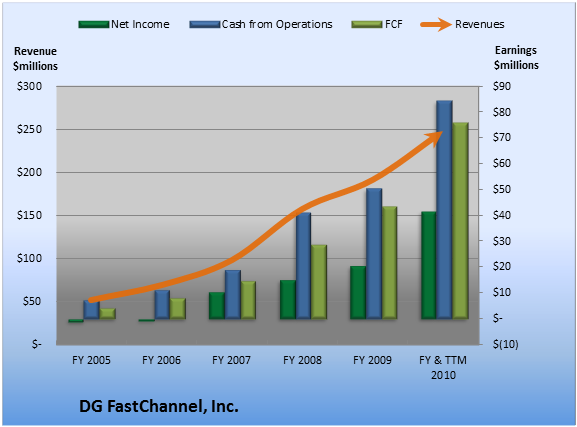Click the $60 right axis label
Image resolution: width=577 pixels, height=427 pixels.
502,163
